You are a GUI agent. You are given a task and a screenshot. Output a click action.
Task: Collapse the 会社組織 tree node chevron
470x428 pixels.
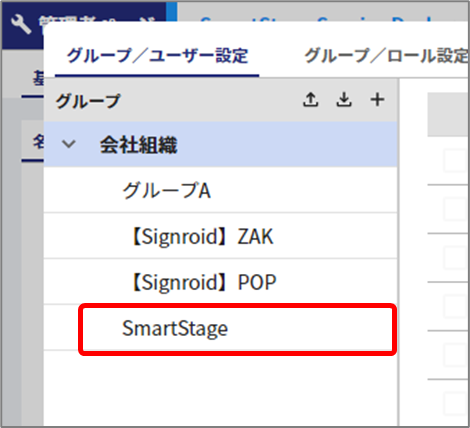(69, 144)
